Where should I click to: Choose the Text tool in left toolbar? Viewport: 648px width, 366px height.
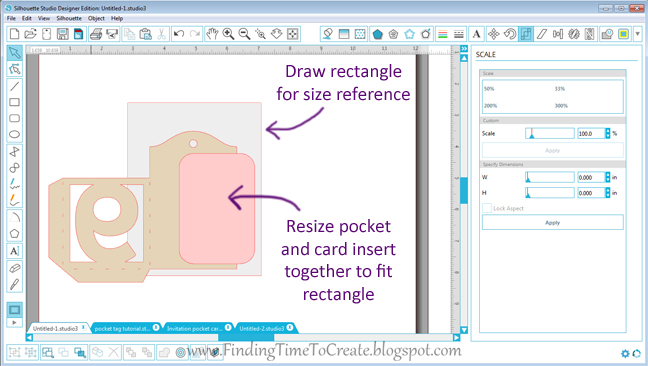[x=14, y=251]
